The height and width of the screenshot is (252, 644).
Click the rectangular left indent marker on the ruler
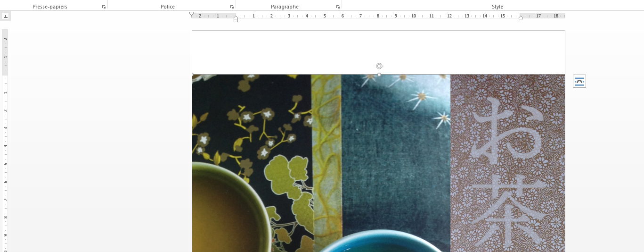click(x=236, y=20)
